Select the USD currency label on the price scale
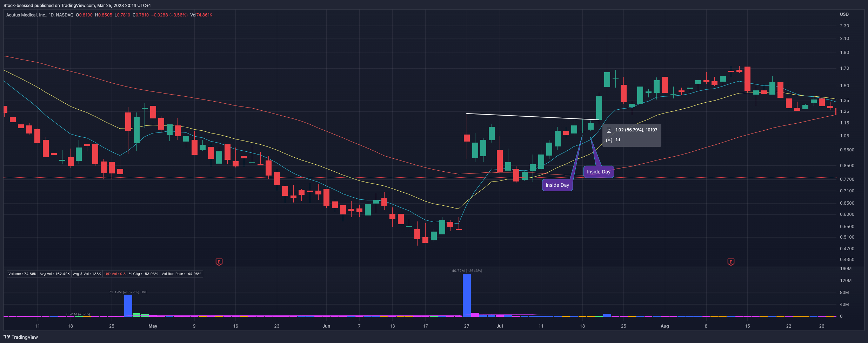This screenshot has width=868, height=343. tap(844, 14)
